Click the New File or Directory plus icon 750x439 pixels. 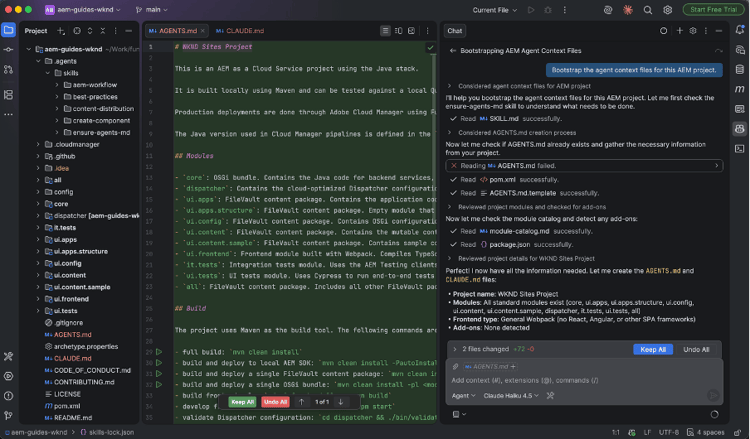pyautogui.click(x=61, y=31)
